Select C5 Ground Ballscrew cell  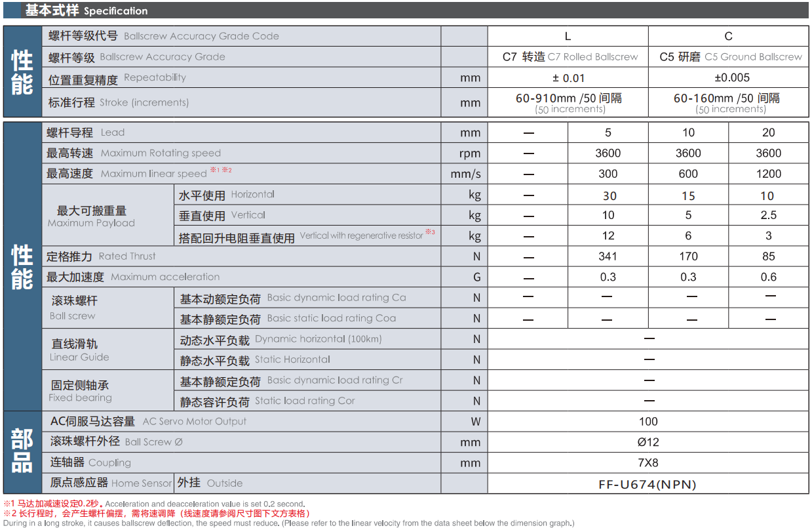(x=728, y=57)
